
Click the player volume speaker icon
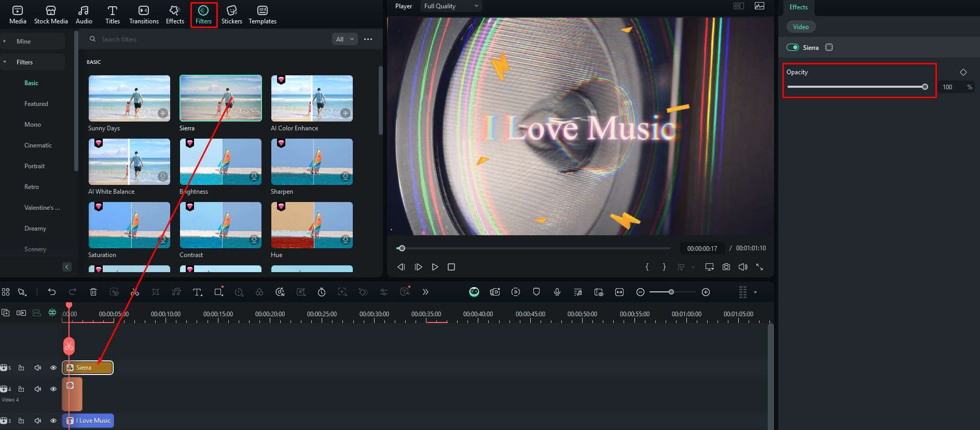(x=743, y=267)
